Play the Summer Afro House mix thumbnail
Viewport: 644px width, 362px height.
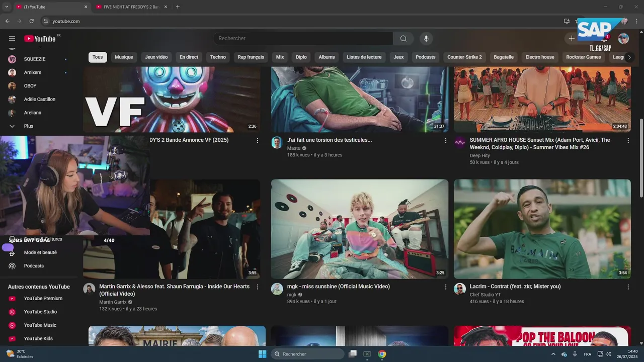pyautogui.click(x=542, y=100)
